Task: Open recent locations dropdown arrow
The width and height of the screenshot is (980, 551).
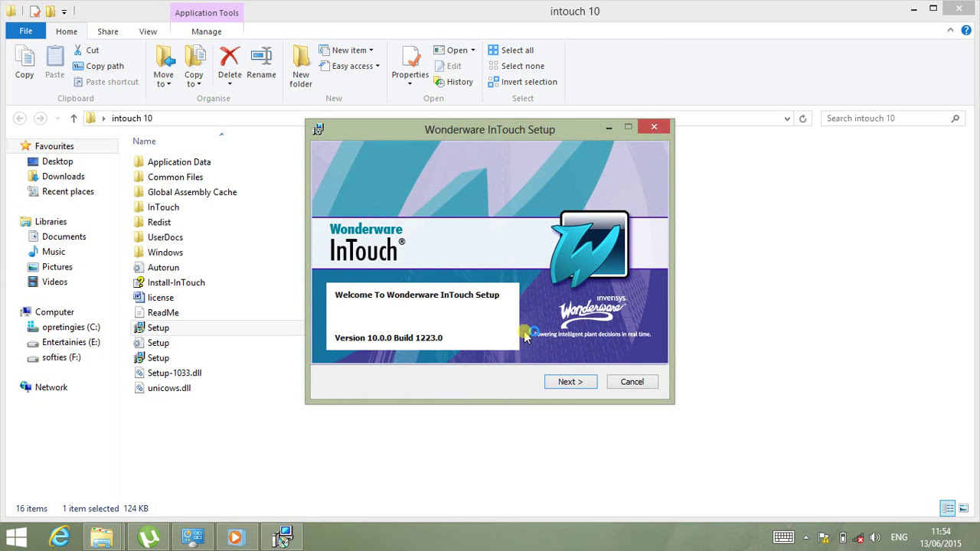Action: point(57,119)
